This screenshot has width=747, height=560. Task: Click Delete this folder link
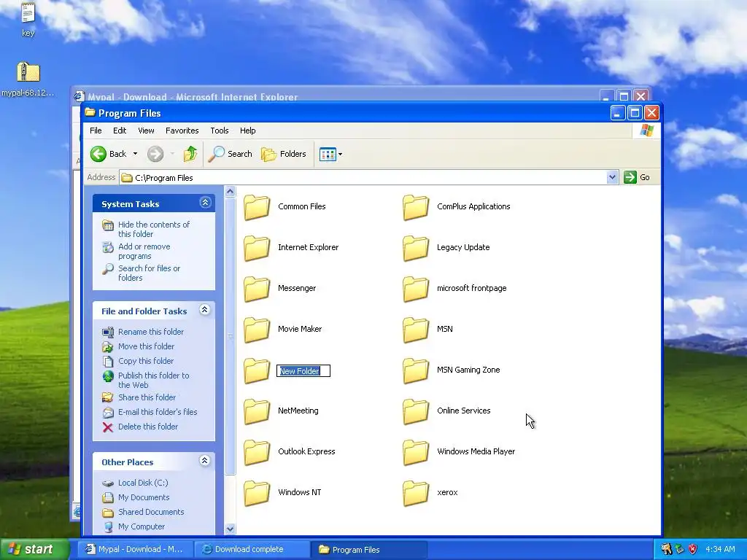pyautogui.click(x=147, y=427)
